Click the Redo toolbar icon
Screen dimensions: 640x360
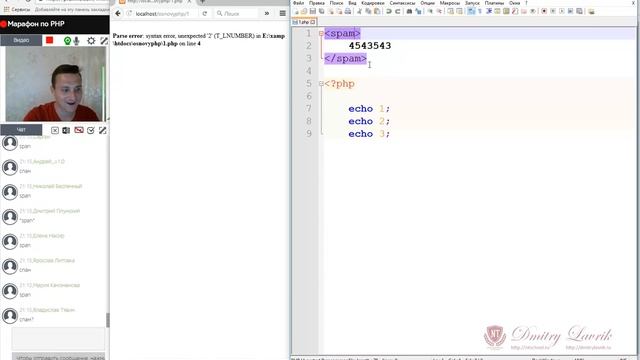[397, 11]
